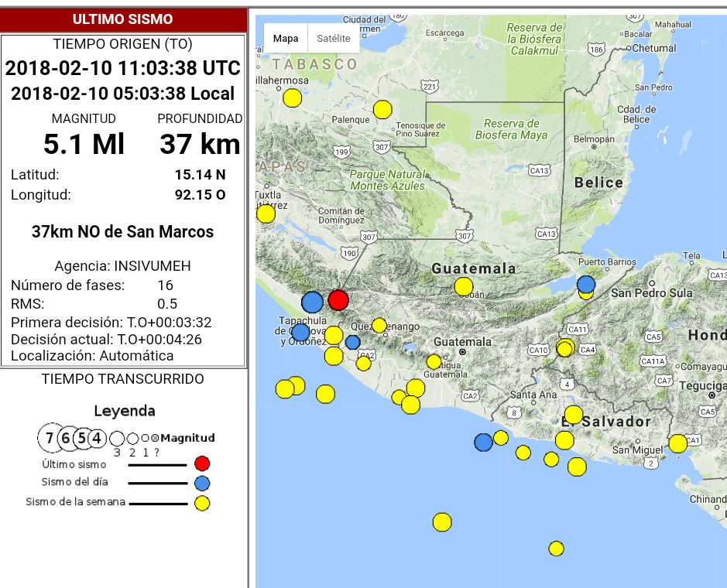Click the Belice country label on map

tap(598, 183)
